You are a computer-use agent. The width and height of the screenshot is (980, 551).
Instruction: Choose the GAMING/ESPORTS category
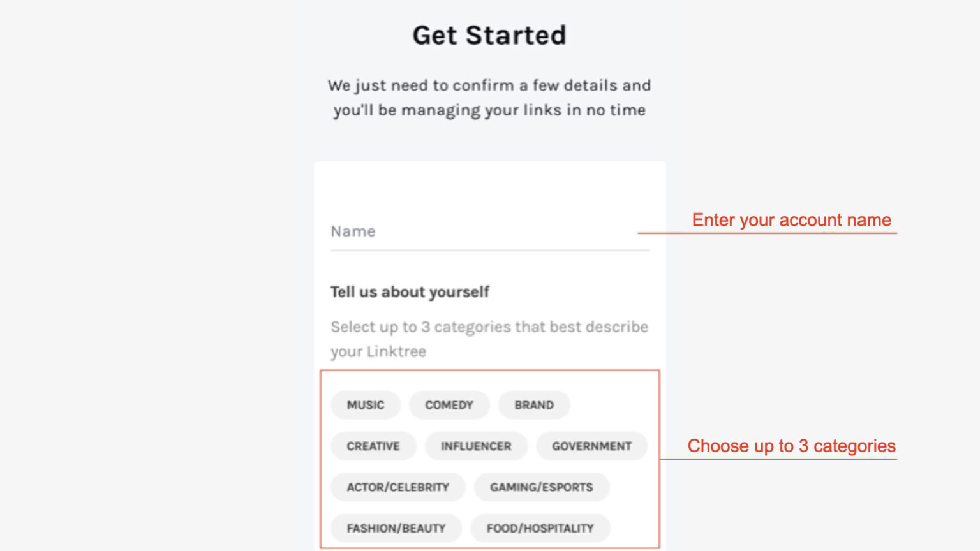[542, 487]
